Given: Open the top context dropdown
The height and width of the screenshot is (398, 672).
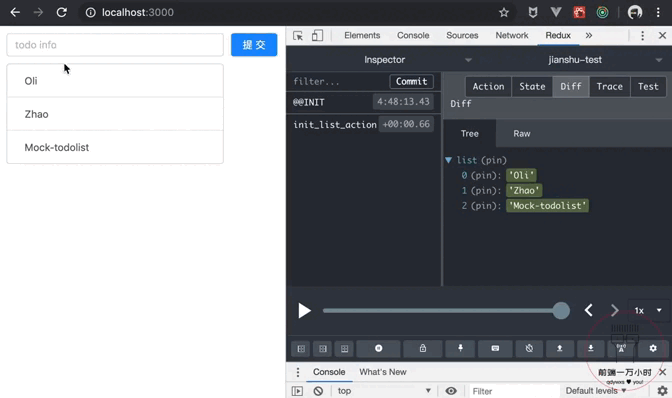Looking at the screenshot, I should (x=384, y=391).
